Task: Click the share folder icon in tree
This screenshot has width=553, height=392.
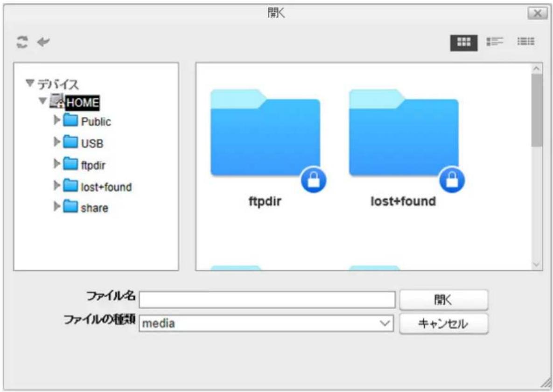Action: [x=70, y=206]
